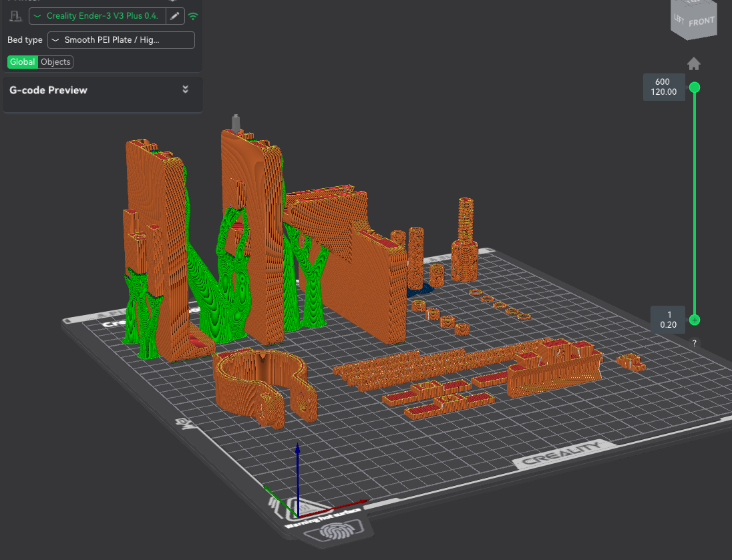This screenshot has height=560, width=732.
Task: Click the G-code Preview panel title
Action: coord(48,90)
